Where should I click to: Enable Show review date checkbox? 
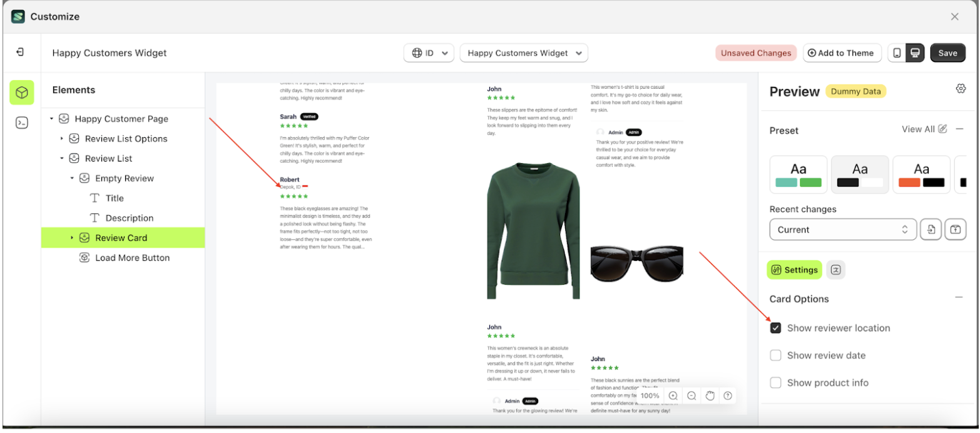tap(775, 355)
